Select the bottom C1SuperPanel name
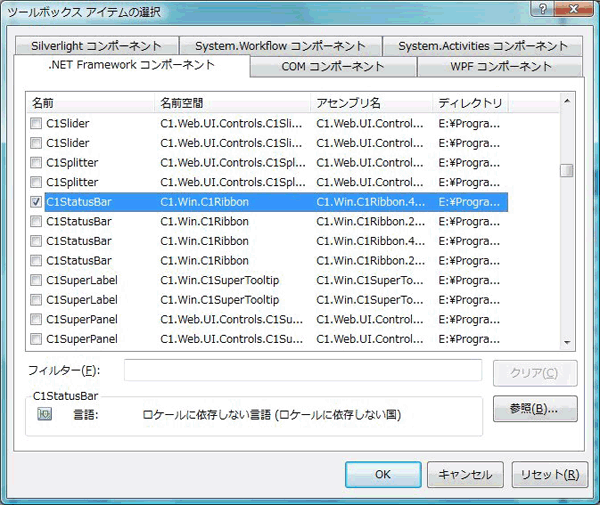The height and width of the screenshot is (505, 600). click(x=82, y=339)
